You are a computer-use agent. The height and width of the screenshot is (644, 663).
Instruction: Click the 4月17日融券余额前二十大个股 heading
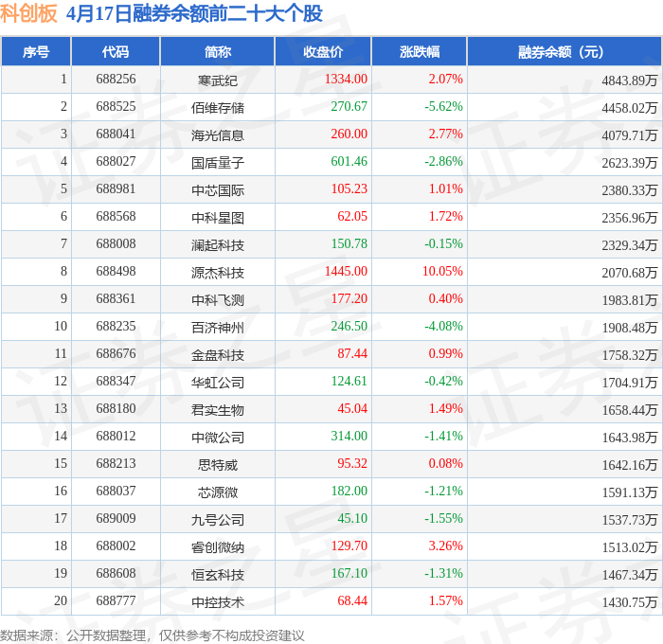(x=194, y=13)
